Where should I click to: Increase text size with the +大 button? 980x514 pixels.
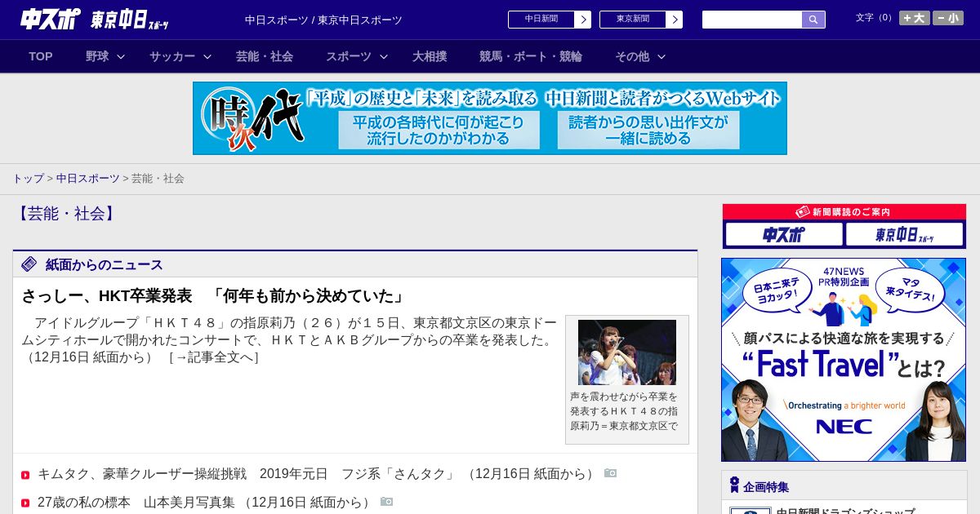[915, 18]
